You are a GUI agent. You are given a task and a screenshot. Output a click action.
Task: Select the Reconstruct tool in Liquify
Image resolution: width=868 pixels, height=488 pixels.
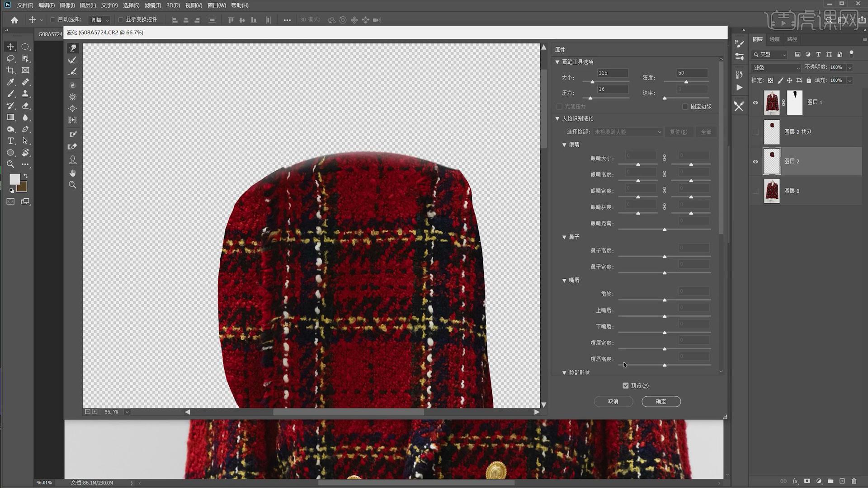73,60
